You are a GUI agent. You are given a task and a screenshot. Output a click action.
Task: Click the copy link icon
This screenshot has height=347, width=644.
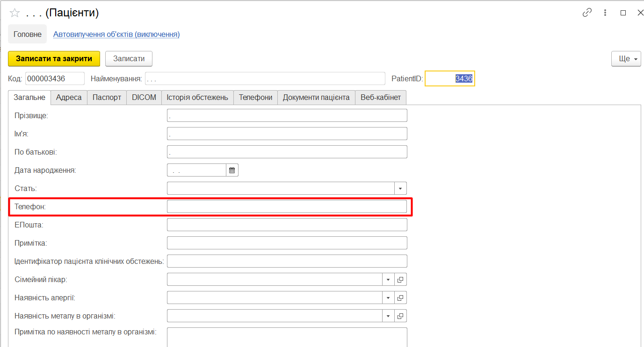tap(587, 13)
